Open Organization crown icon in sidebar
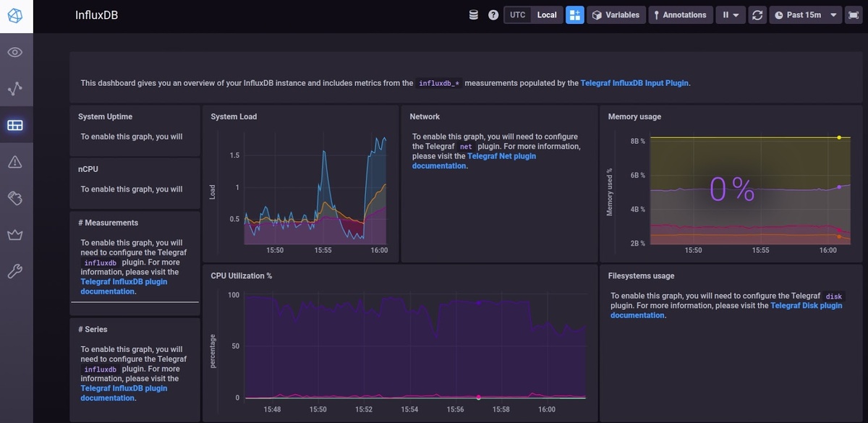This screenshot has width=868, height=423. point(15,234)
